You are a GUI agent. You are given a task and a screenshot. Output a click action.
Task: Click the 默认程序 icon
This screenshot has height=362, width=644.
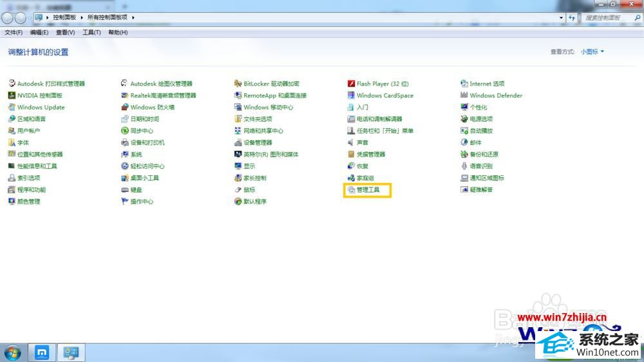point(238,202)
